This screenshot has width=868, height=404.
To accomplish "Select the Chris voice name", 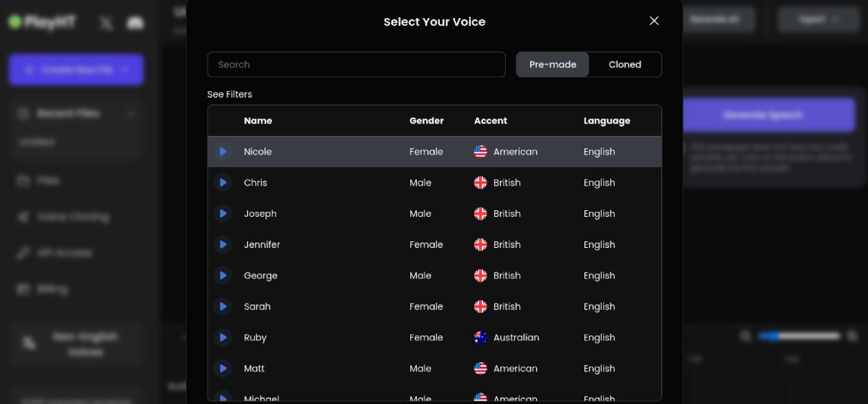I will point(255,183).
